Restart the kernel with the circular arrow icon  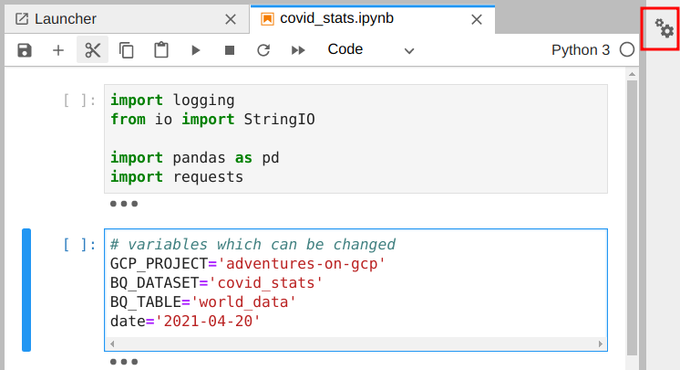point(263,50)
